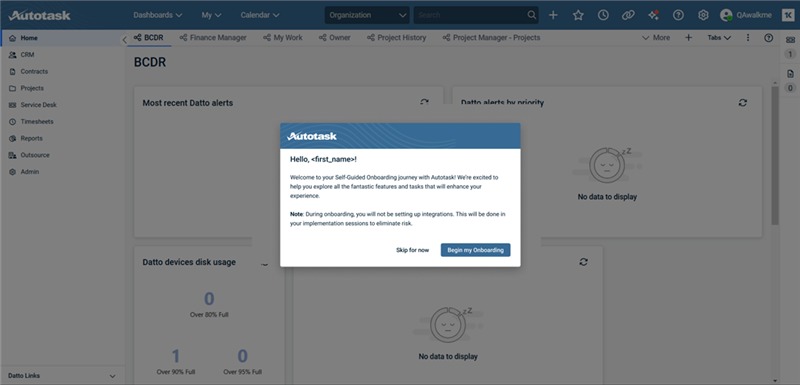Expand the Organization search type dropdown
The image size is (800, 385).
367,15
